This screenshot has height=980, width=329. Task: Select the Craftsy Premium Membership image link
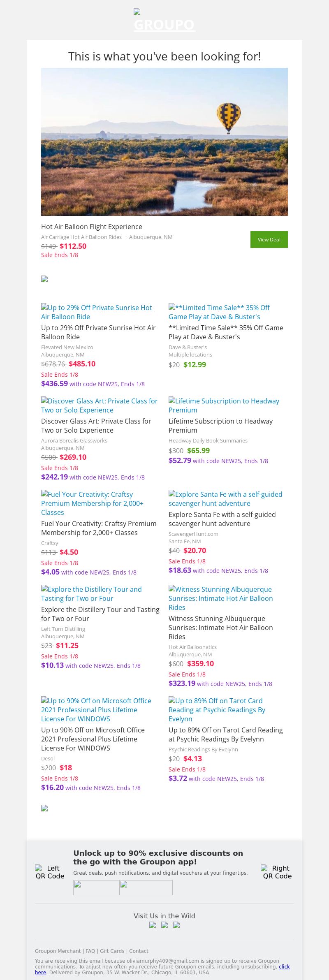pos(92,503)
